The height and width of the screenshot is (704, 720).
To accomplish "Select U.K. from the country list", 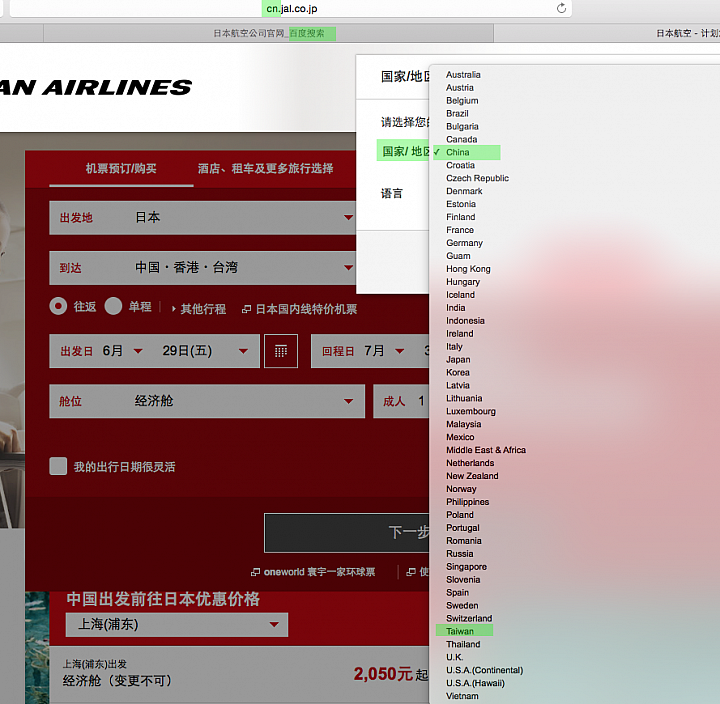I will tap(455, 657).
